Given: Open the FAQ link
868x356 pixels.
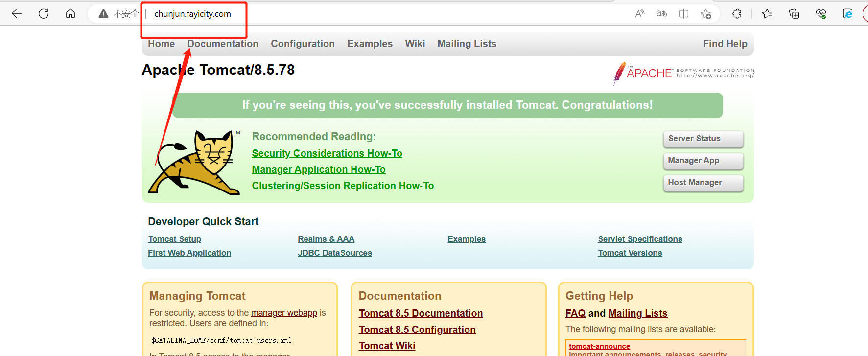Looking at the screenshot, I should (x=575, y=313).
